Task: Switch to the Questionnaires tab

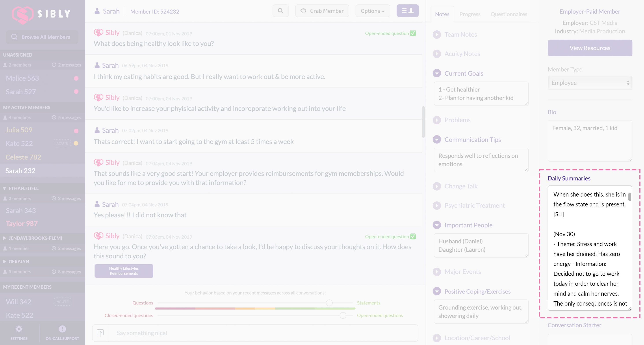Action: tap(509, 14)
